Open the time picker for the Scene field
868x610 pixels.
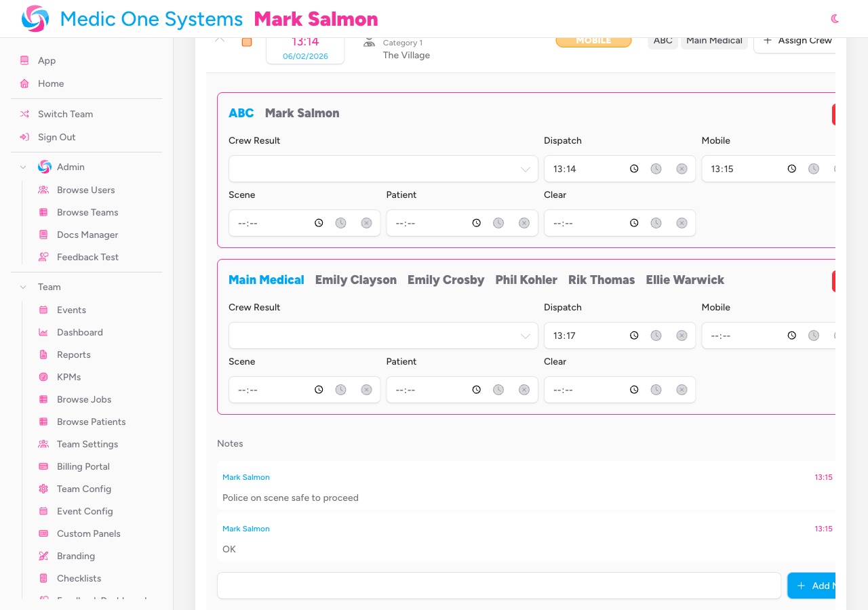[x=318, y=222]
